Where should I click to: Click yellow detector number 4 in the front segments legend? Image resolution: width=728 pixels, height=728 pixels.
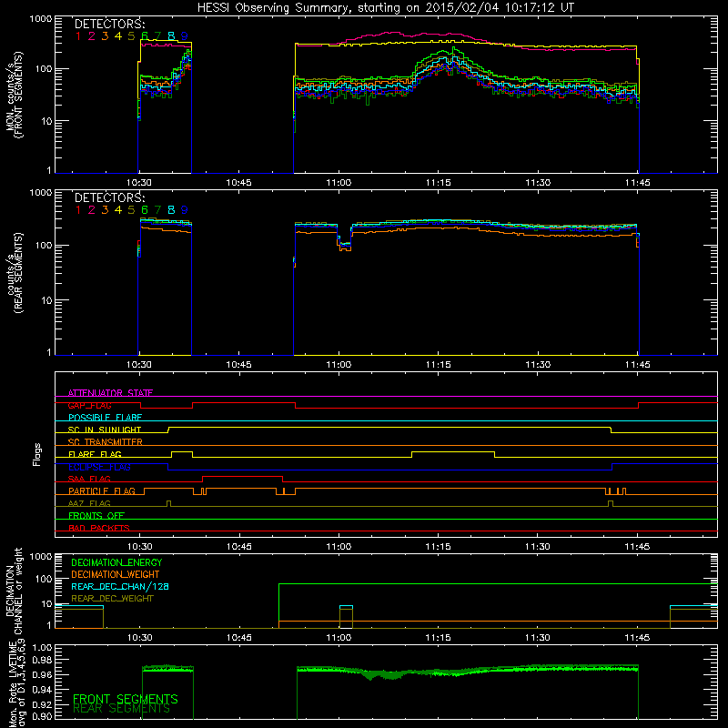[x=118, y=36]
